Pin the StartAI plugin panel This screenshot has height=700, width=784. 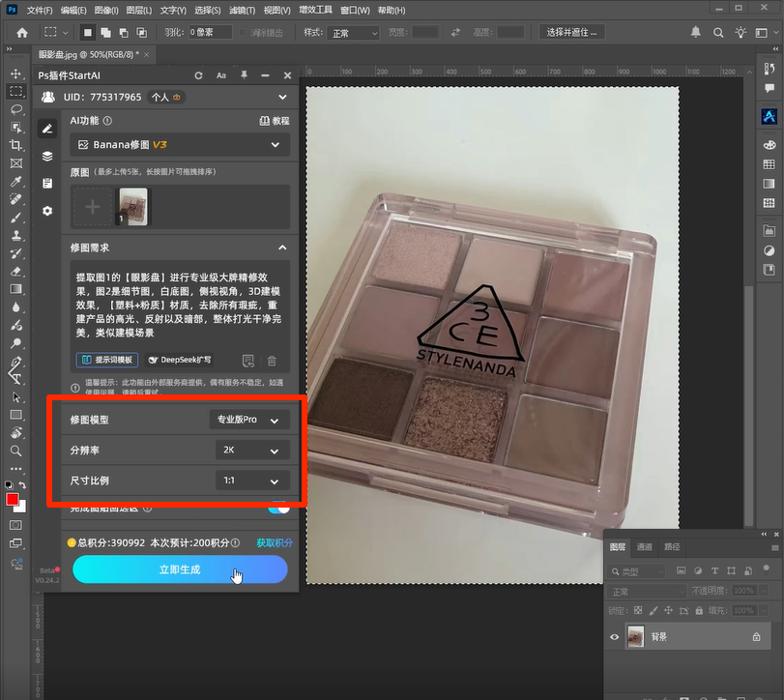(244, 75)
